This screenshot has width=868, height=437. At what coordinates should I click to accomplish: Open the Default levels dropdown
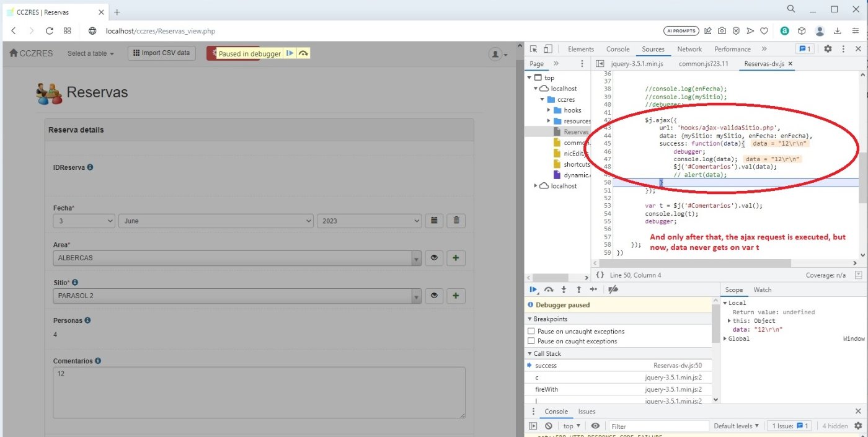click(x=737, y=426)
